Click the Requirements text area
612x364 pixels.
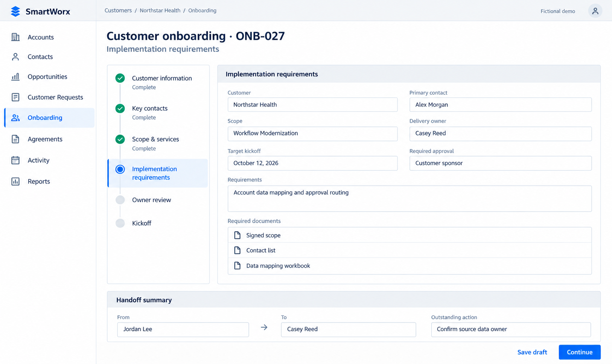410,198
